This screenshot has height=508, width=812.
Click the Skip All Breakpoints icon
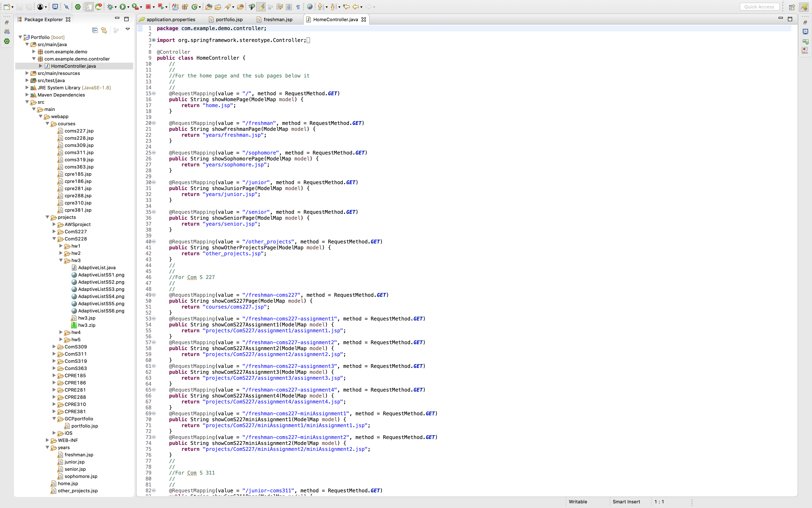click(66, 7)
